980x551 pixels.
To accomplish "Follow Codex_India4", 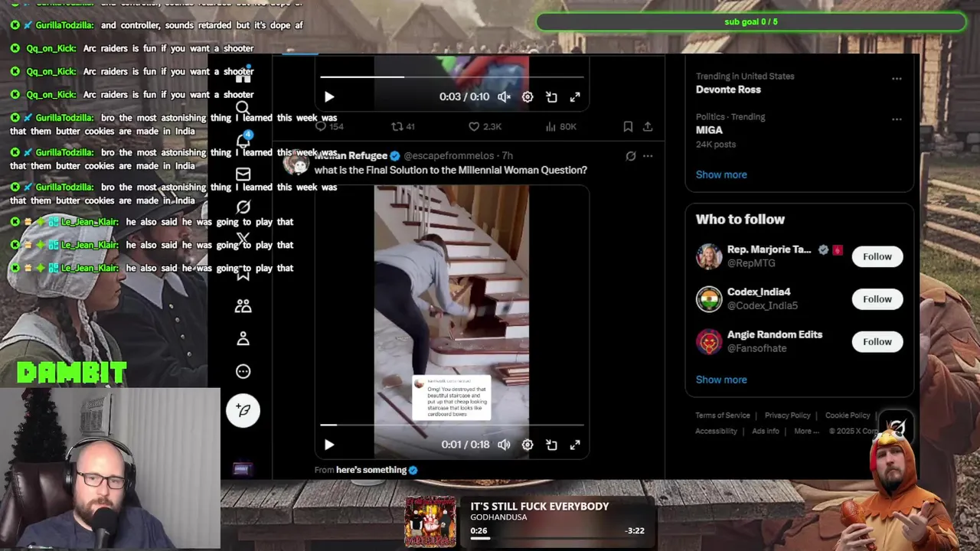I will point(877,299).
